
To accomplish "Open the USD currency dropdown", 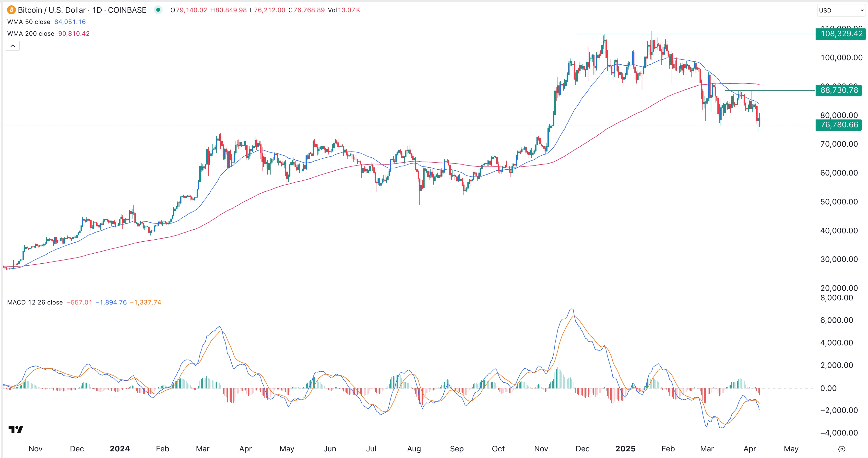I will pyautogui.click(x=841, y=11).
